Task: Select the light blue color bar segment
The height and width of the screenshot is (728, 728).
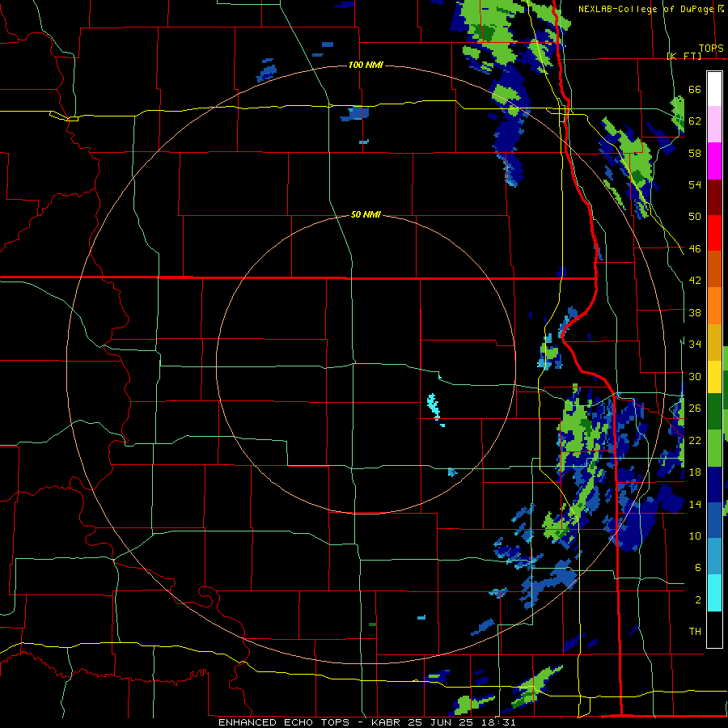Action: click(714, 557)
